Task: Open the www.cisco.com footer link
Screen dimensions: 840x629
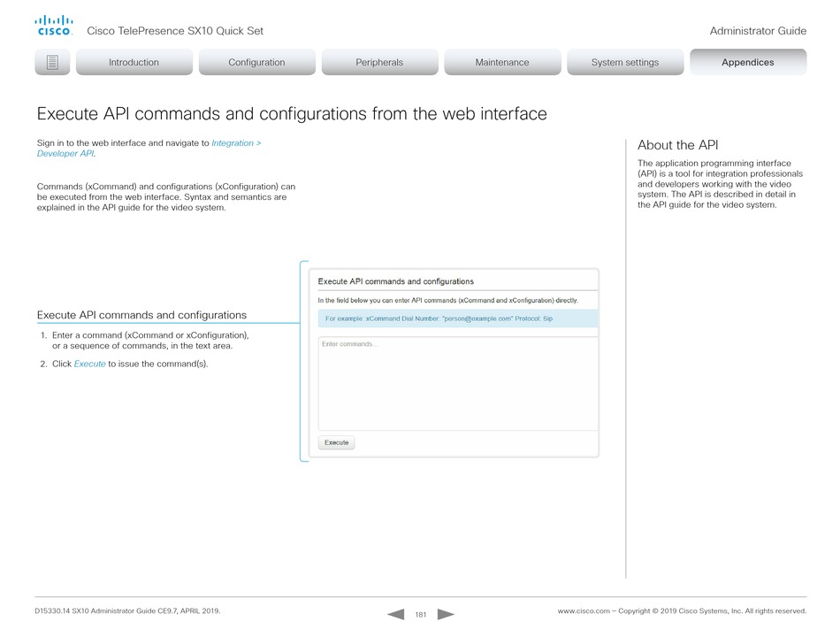Action: (584, 610)
